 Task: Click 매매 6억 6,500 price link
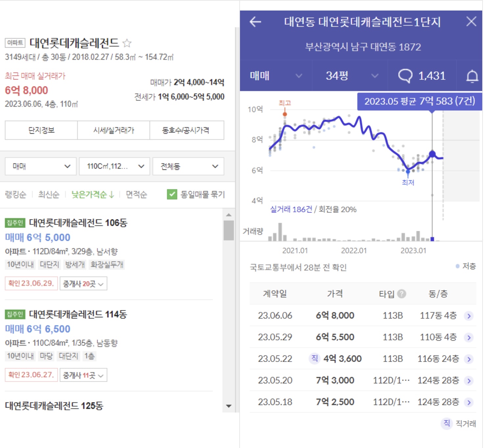37,329
